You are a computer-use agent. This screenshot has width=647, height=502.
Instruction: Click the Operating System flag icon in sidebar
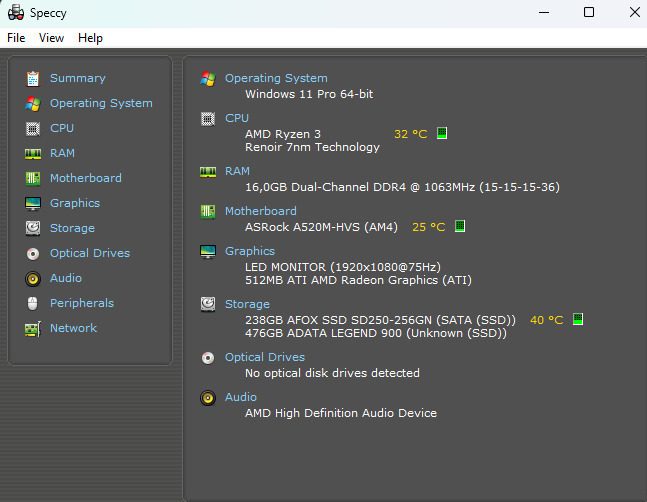33,104
